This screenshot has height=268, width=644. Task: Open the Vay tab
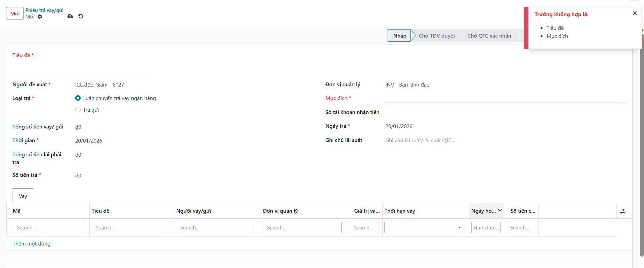point(23,196)
